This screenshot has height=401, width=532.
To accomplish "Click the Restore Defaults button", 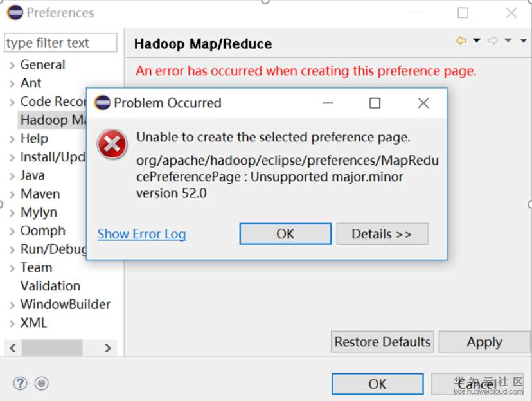I will tap(382, 342).
